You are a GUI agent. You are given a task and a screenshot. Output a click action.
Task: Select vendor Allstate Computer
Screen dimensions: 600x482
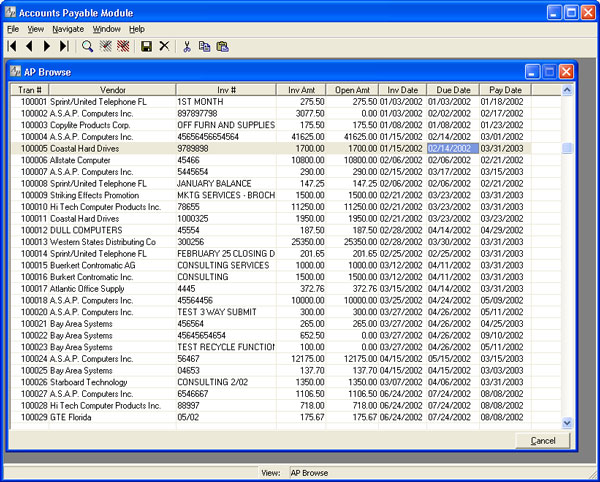80,160
